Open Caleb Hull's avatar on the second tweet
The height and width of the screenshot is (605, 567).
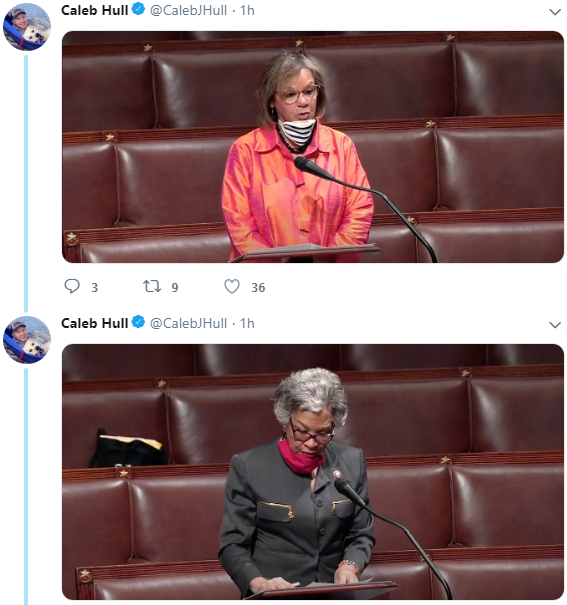point(27,340)
